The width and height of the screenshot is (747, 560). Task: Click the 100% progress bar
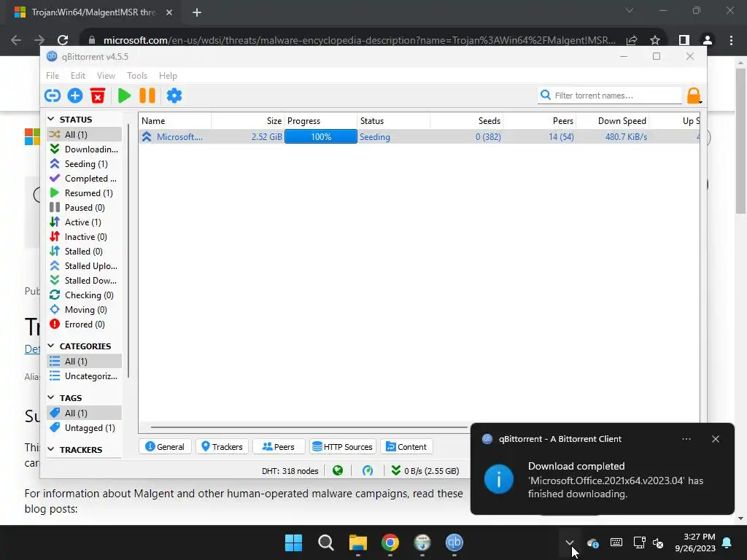pyautogui.click(x=321, y=136)
